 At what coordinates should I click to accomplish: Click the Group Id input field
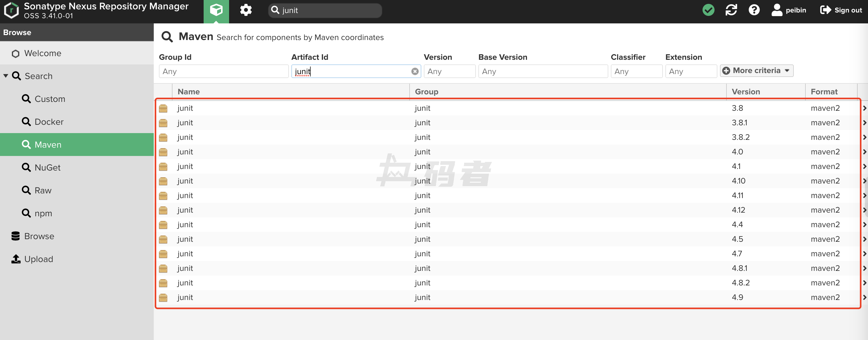[223, 71]
